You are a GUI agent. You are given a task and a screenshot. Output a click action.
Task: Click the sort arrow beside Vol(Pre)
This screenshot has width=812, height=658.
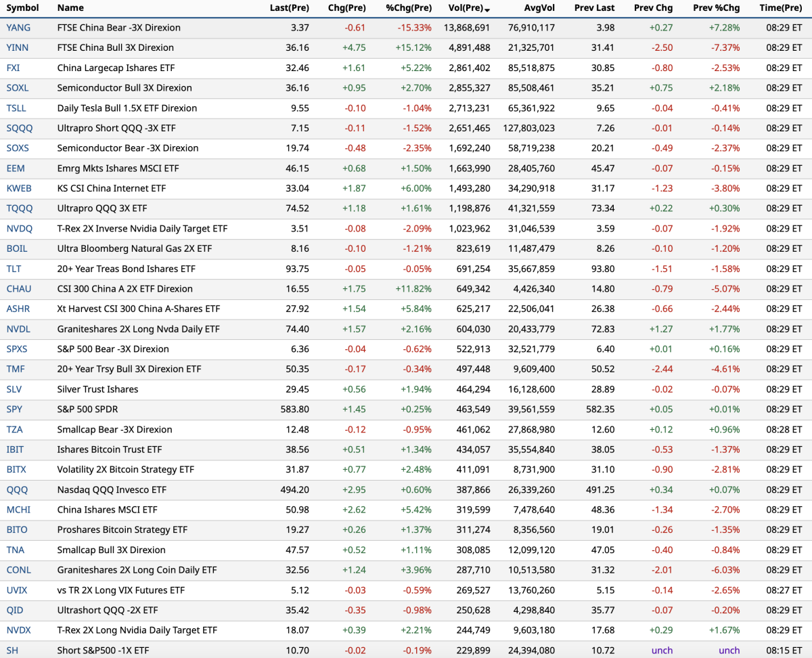tap(488, 9)
